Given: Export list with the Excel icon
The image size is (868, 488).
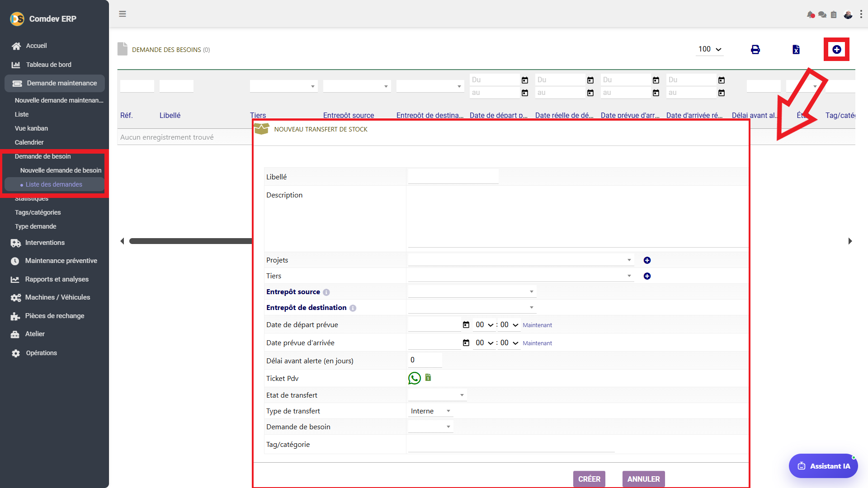Looking at the screenshot, I should pyautogui.click(x=796, y=50).
